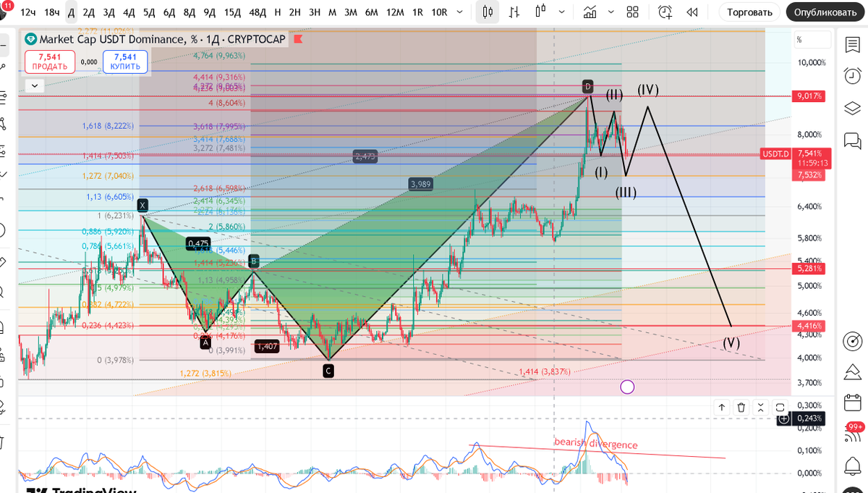Start bar replay with the rewind icon
Screen dimensions: 868x493
pyautogui.click(x=692, y=12)
